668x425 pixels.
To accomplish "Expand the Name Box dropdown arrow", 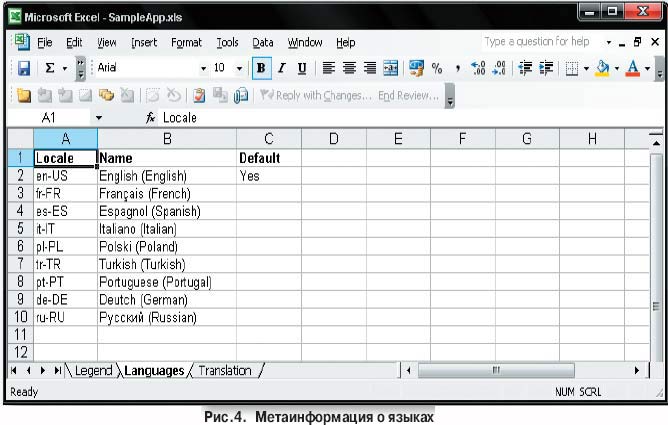I will click(98, 118).
